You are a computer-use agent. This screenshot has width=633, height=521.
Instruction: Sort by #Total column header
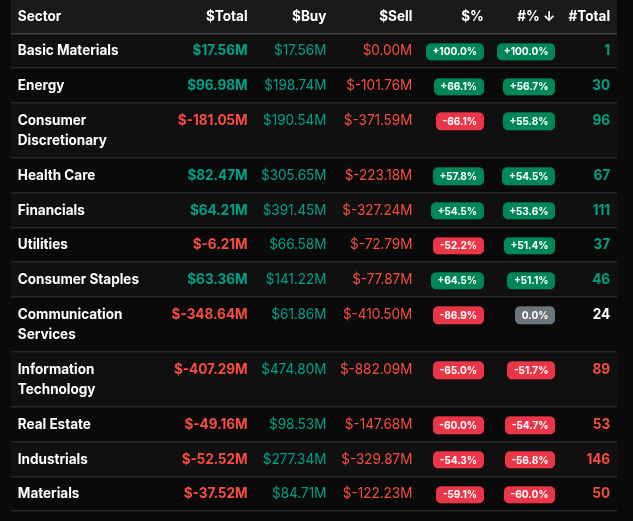coord(589,16)
